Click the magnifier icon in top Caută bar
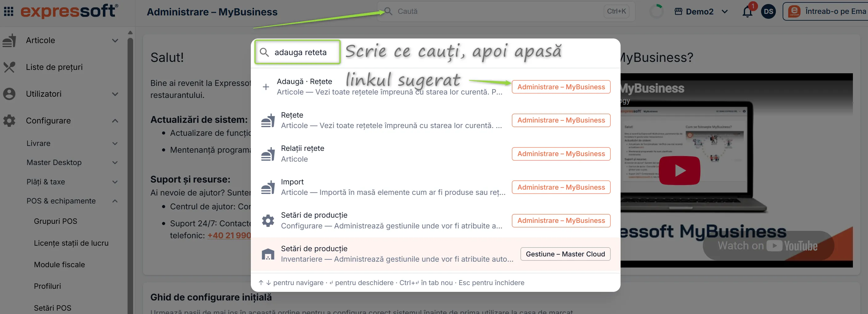 (388, 11)
